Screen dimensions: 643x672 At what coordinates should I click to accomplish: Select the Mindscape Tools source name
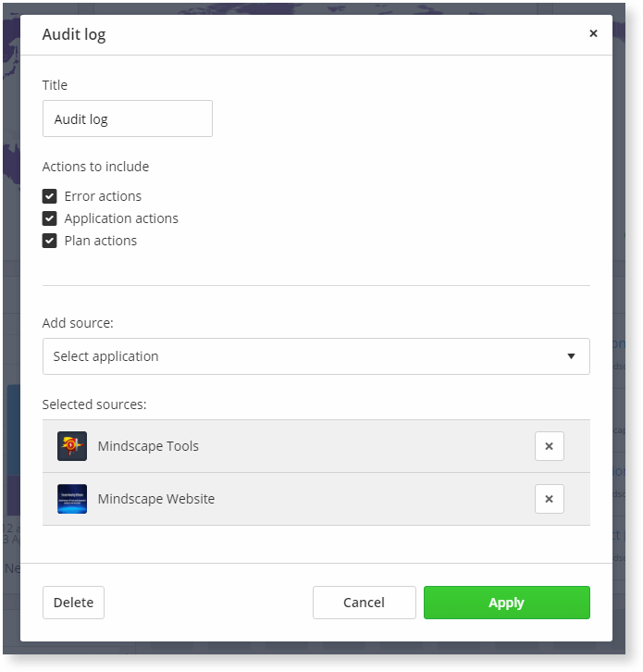tap(148, 446)
